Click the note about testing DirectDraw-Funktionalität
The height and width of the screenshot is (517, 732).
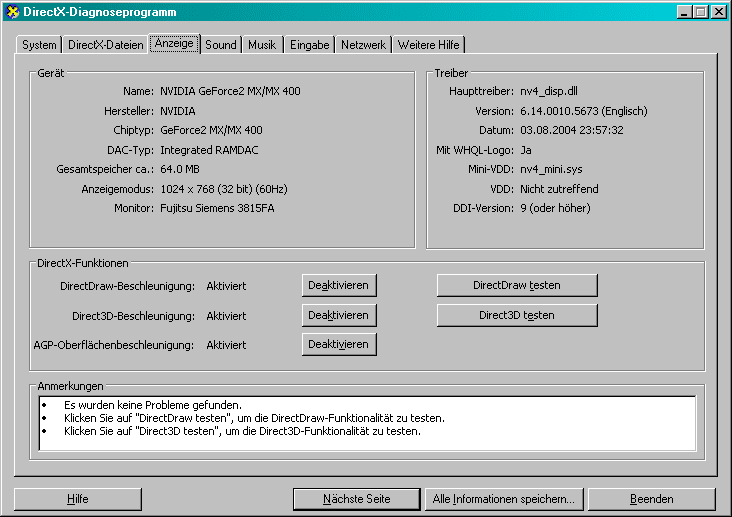254,418
